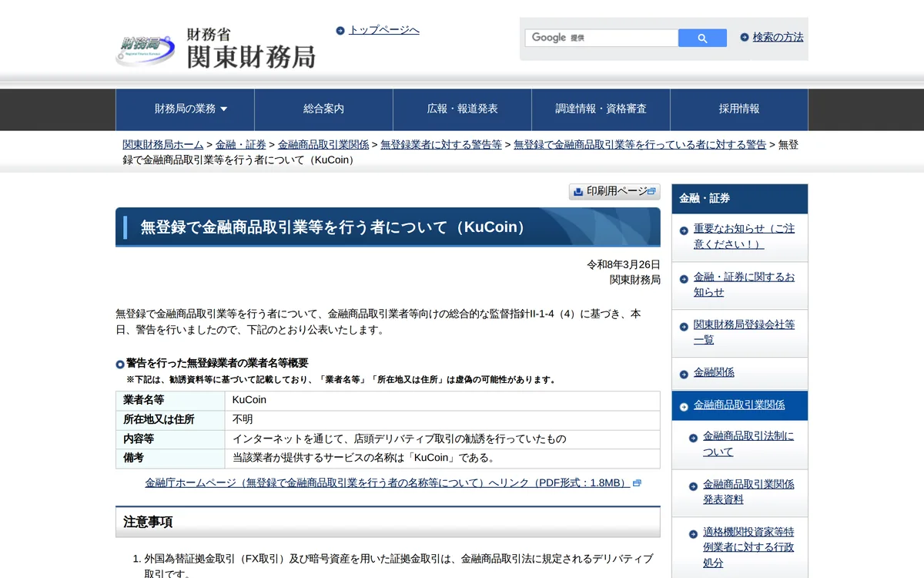Expand the 財務局の業務 dropdown menu
Viewport: 924px width, 578px height.
coord(185,109)
